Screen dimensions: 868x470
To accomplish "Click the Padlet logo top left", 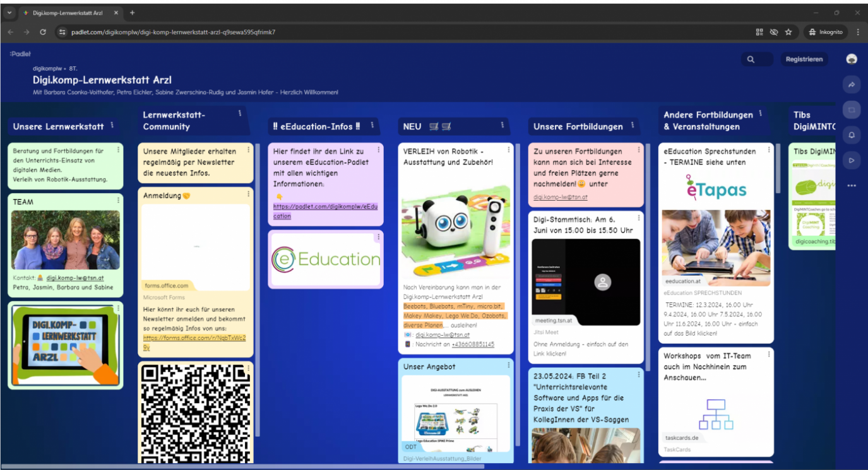I will [x=20, y=54].
